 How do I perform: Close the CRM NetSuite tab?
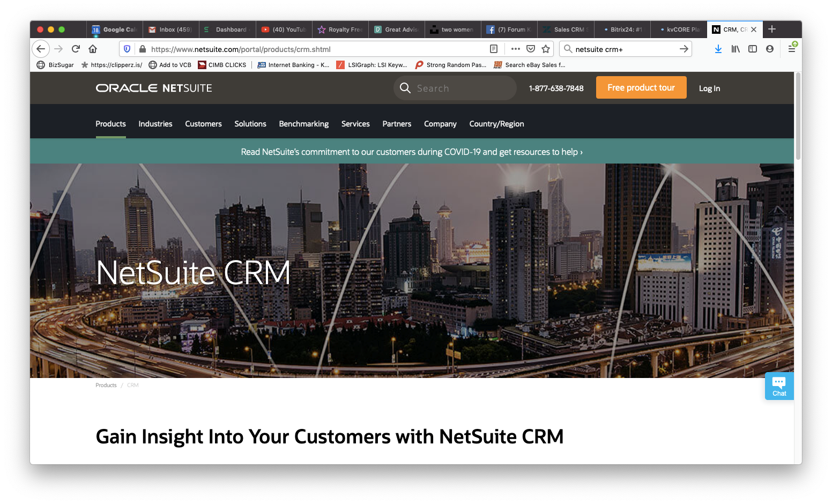tap(754, 29)
